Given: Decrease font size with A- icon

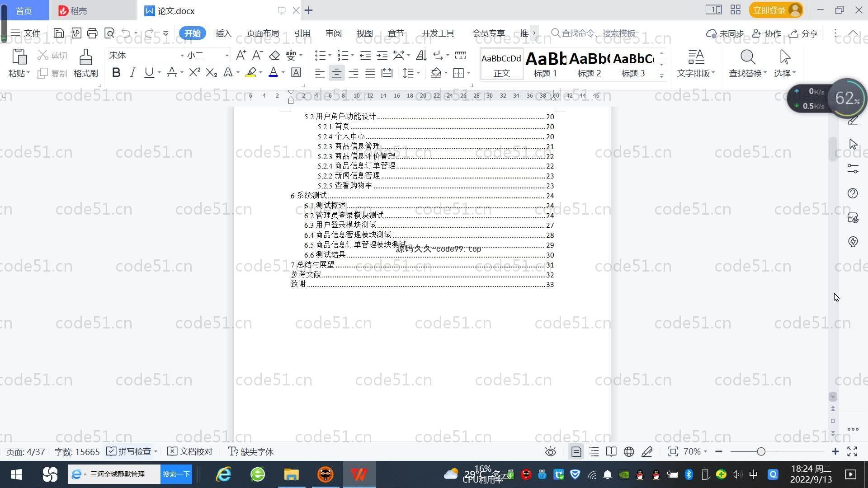Looking at the screenshot, I should [257, 55].
